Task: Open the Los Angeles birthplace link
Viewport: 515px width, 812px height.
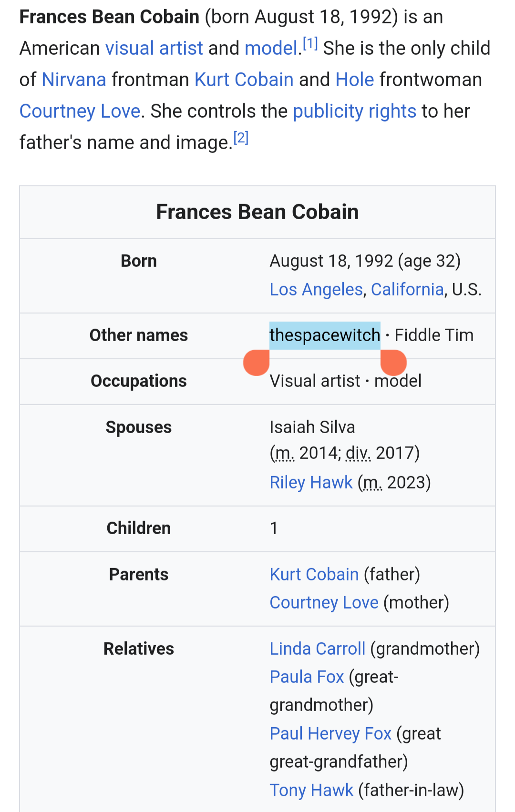Action: pyautogui.click(x=316, y=289)
